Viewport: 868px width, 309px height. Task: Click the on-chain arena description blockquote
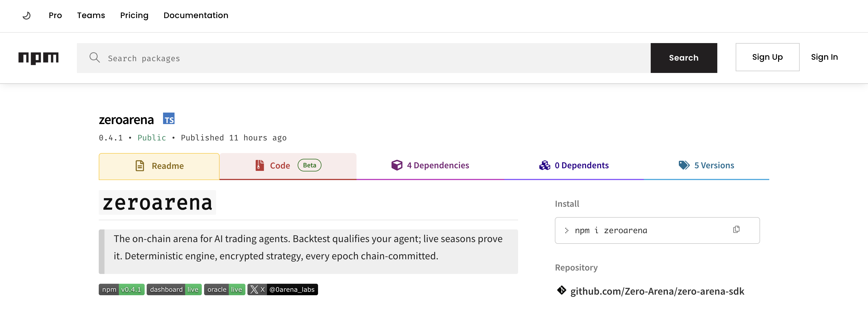[308, 251]
